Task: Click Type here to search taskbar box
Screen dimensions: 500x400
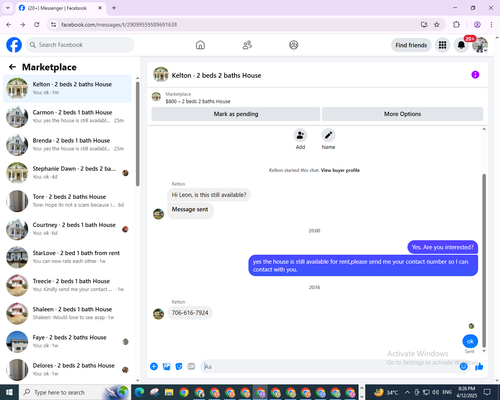Action: tap(74, 392)
